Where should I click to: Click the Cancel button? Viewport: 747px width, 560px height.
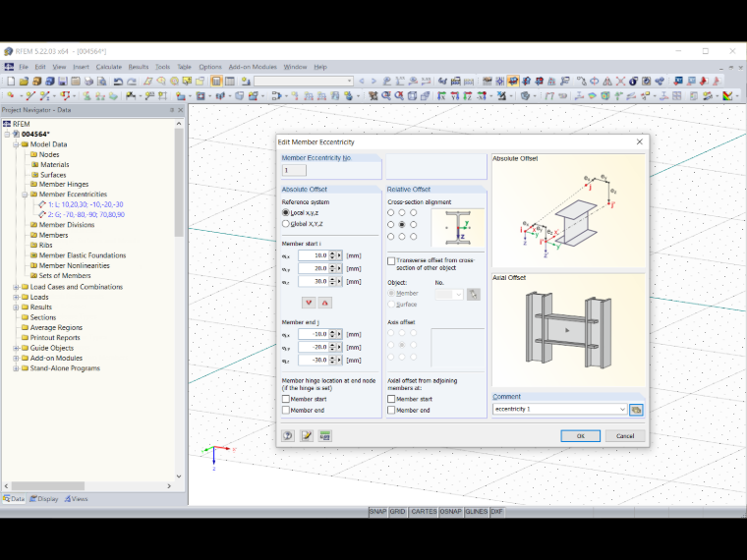(x=625, y=435)
